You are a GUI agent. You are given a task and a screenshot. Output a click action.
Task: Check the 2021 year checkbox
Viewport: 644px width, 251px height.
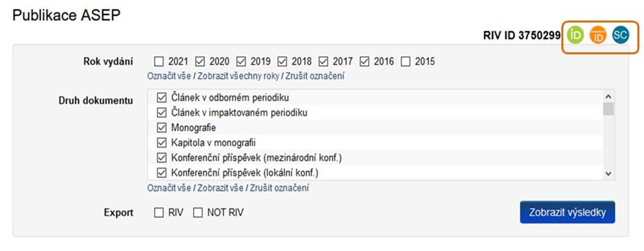click(159, 62)
